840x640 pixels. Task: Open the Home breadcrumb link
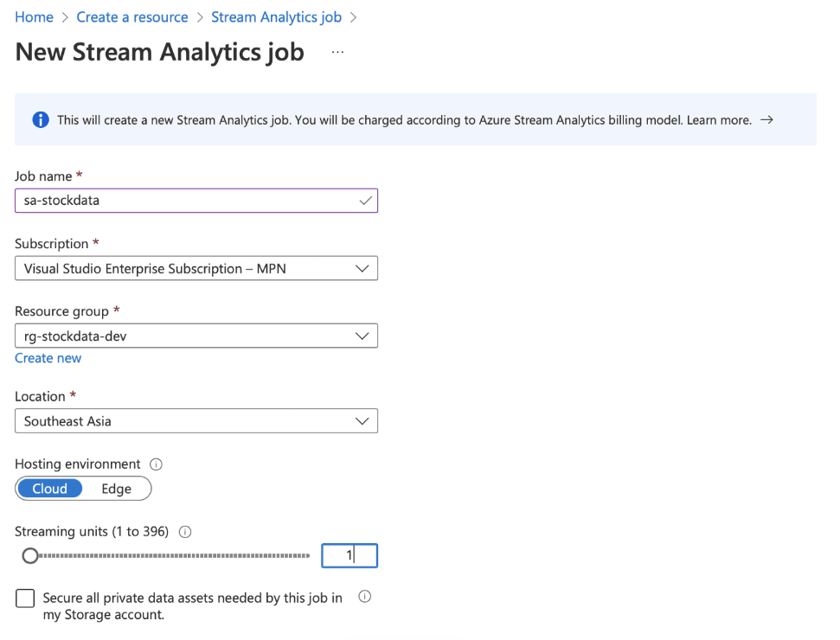point(34,17)
